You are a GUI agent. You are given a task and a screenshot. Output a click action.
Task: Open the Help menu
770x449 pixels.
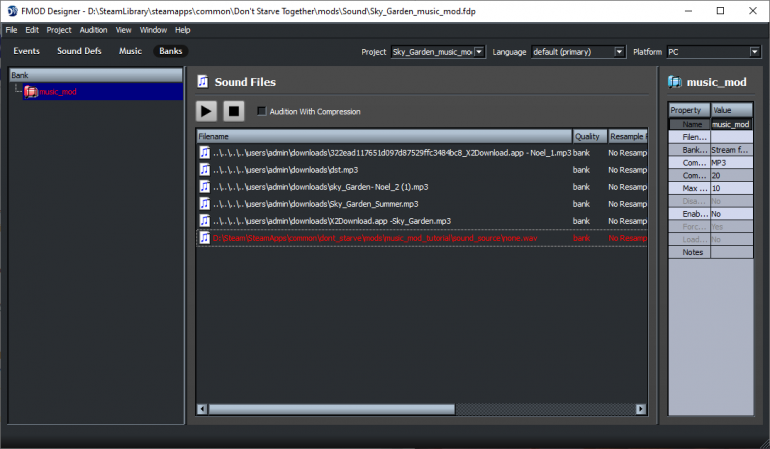[183, 30]
